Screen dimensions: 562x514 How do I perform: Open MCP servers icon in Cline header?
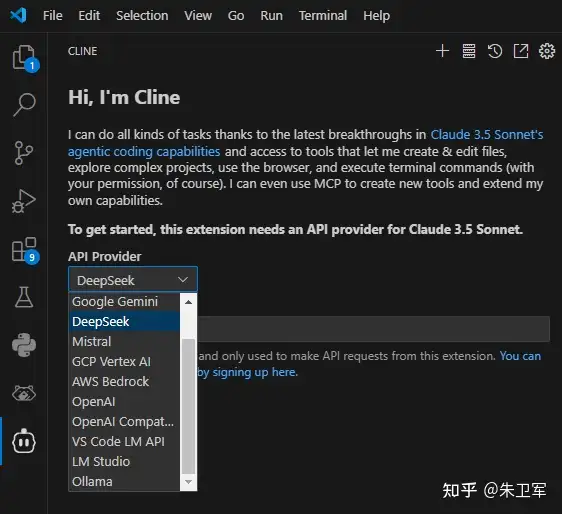coord(468,51)
